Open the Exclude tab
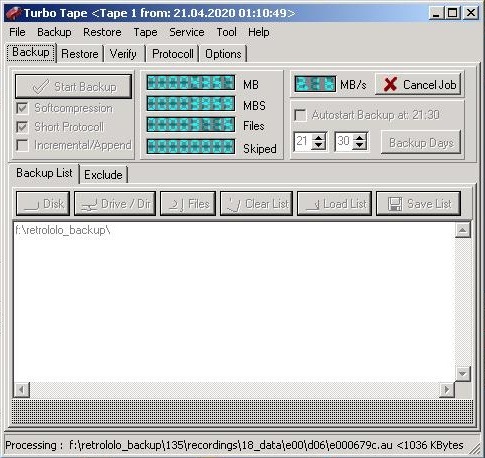The image size is (485, 458). [103, 175]
